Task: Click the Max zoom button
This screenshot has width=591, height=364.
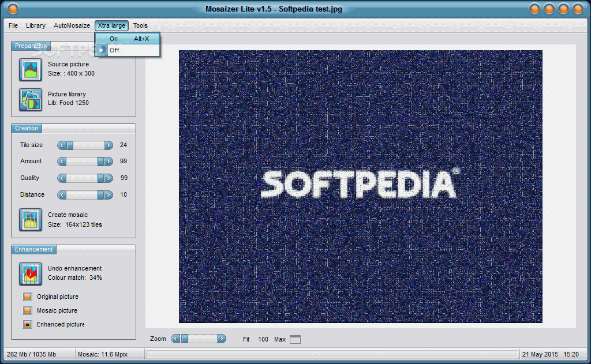Action: pyautogui.click(x=280, y=340)
